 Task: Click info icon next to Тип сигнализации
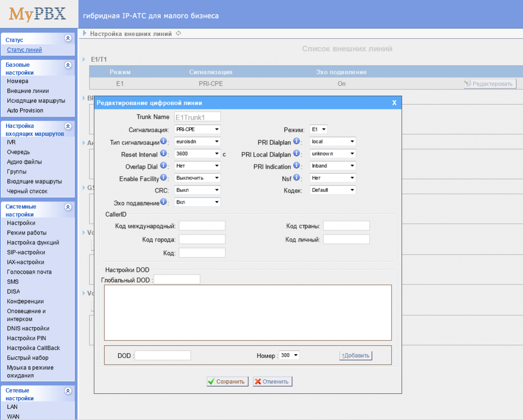[164, 141]
